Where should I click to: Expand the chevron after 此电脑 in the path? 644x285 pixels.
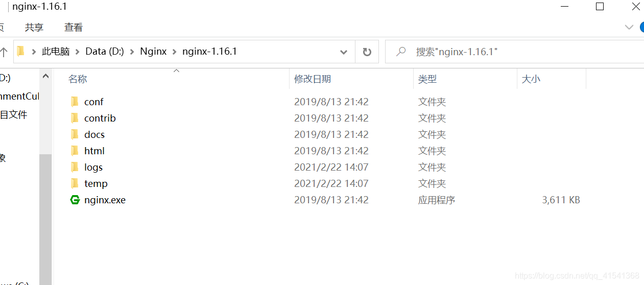coord(78,52)
